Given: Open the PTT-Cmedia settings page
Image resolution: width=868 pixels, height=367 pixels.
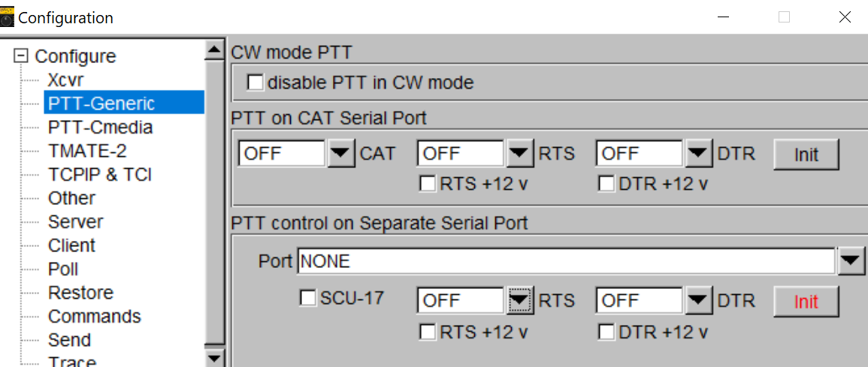Looking at the screenshot, I should 100,127.
